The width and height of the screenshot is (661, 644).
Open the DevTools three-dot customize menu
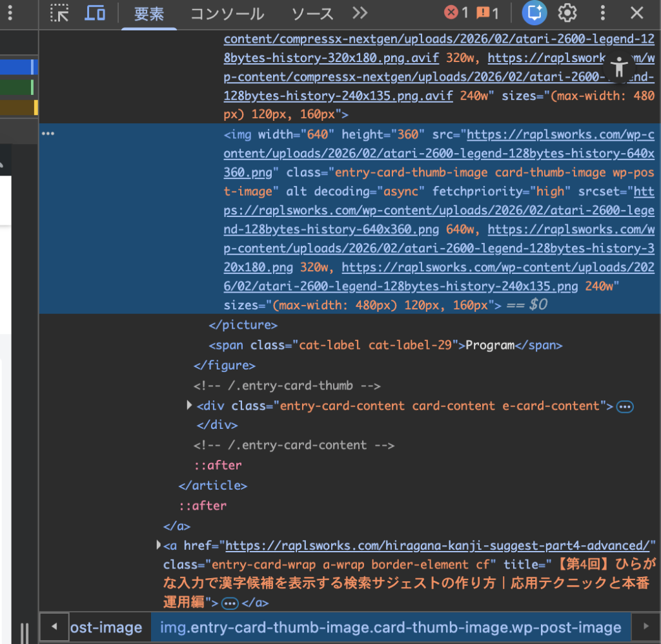tap(602, 13)
